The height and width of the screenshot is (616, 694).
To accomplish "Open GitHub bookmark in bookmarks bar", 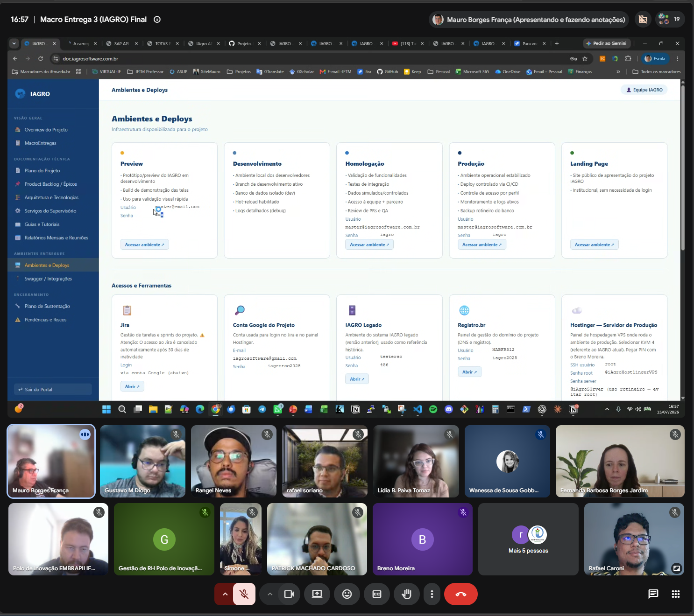I will coord(388,72).
